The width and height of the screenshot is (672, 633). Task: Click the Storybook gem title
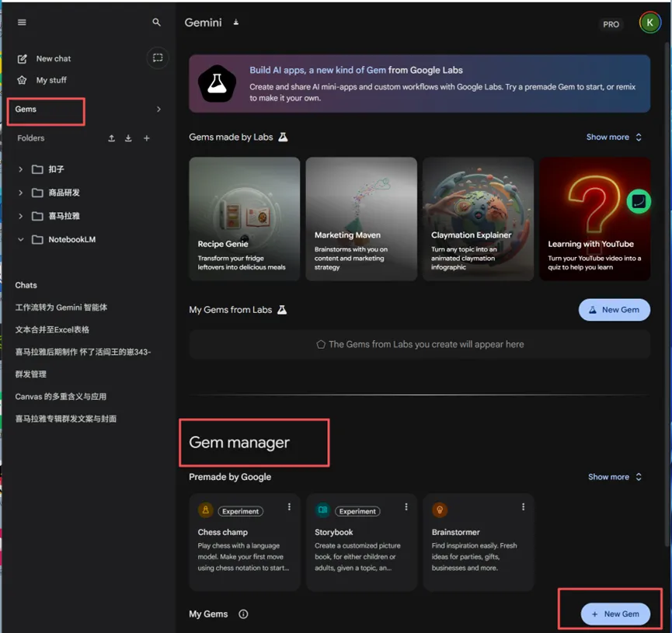[x=334, y=532]
